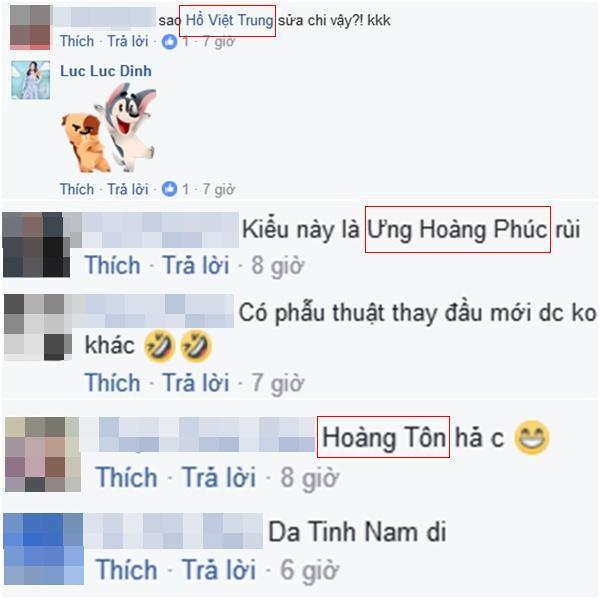Reply to the 'phẫu thuật thay đầu' comment
600x600 pixels.
196,382
